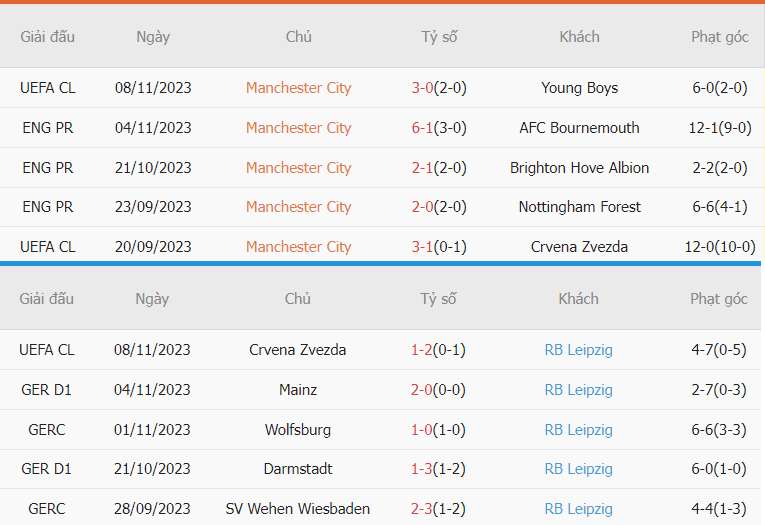Image resolution: width=765 pixels, height=525 pixels.
Task: Select Crvena Zvezda guest in 20/09/2023 row
Action: click(x=579, y=247)
